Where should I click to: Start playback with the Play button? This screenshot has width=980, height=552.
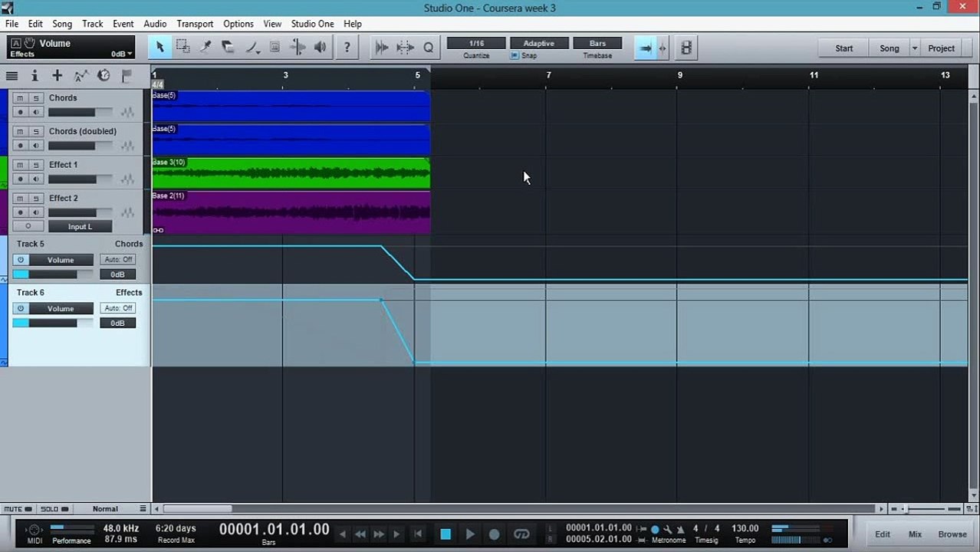click(x=470, y=534)
